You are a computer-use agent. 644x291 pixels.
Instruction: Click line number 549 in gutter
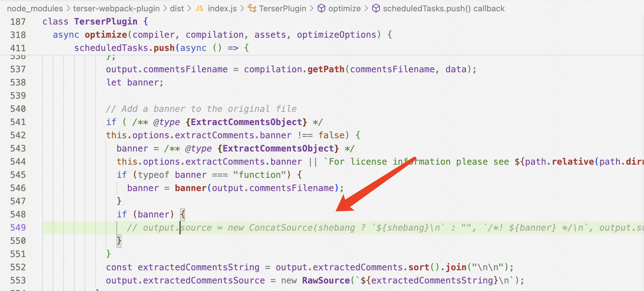(18, 228)
